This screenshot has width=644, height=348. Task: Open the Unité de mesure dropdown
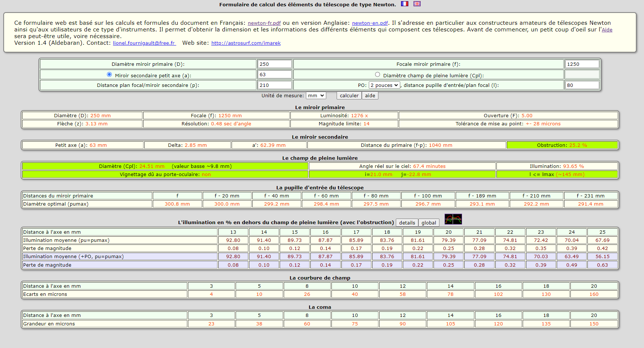tap(316, 95)
